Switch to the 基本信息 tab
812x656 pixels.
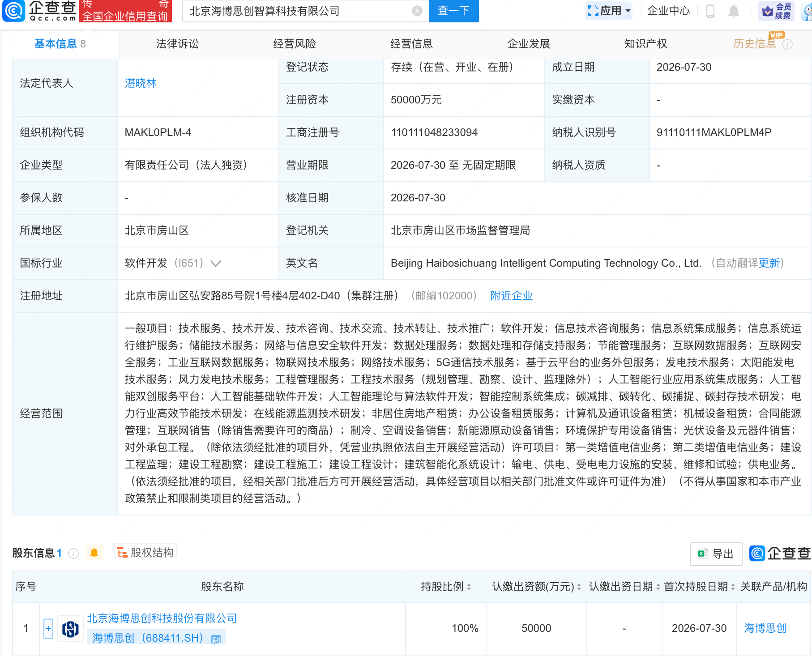(60, 44)
